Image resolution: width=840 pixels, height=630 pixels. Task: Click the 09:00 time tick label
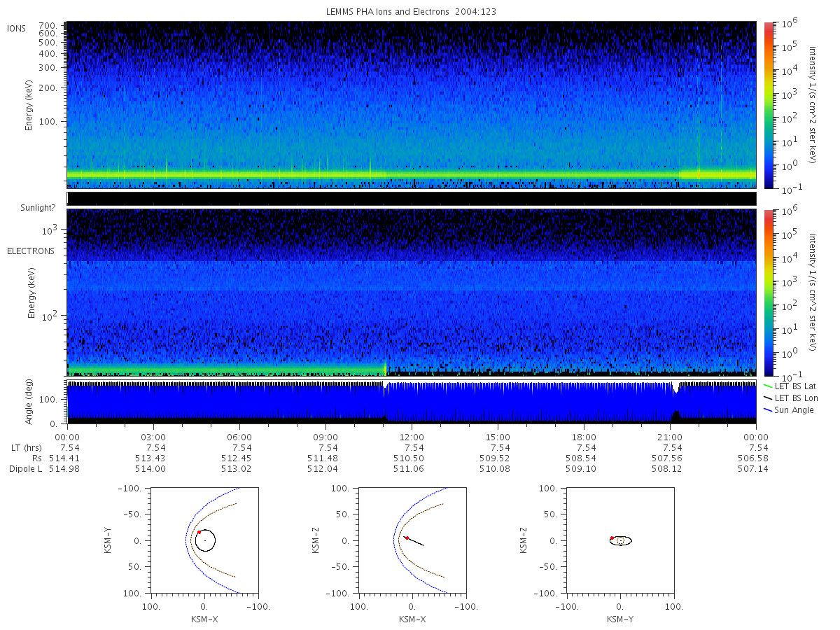(325, 437)
